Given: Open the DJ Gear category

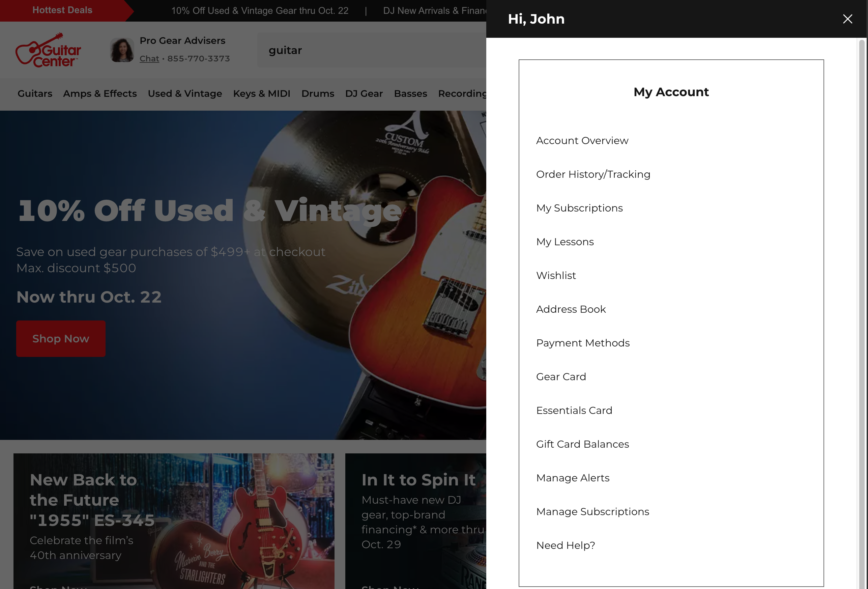Looking at the screenshot, I should pyautogui.click(x=364, y=94).
